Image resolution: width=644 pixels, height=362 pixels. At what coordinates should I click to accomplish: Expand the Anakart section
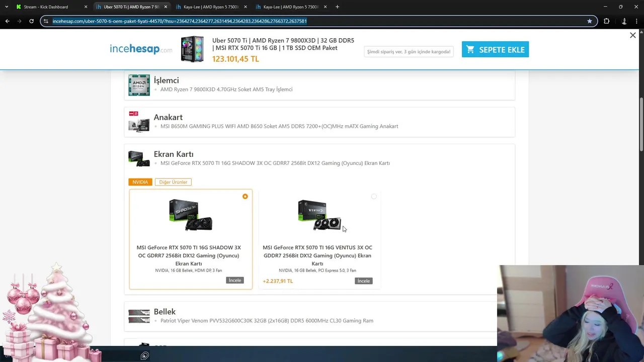point(319,122)
